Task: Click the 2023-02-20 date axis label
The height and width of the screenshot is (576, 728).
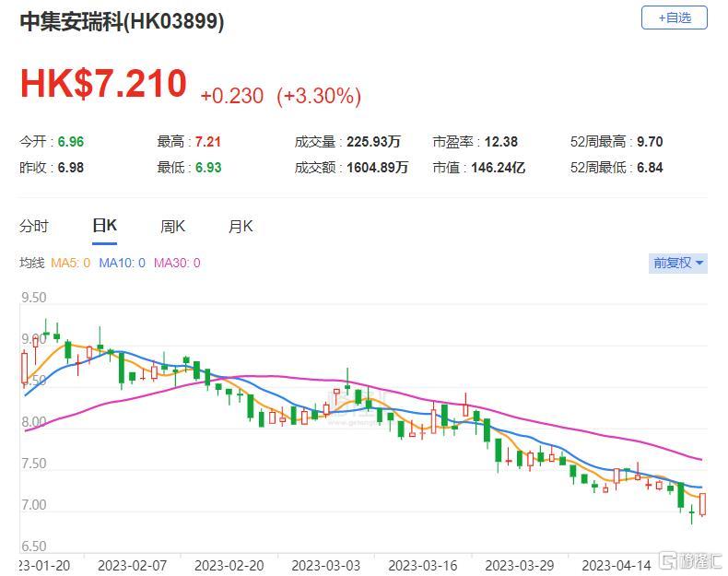Action: coord(229,566)
